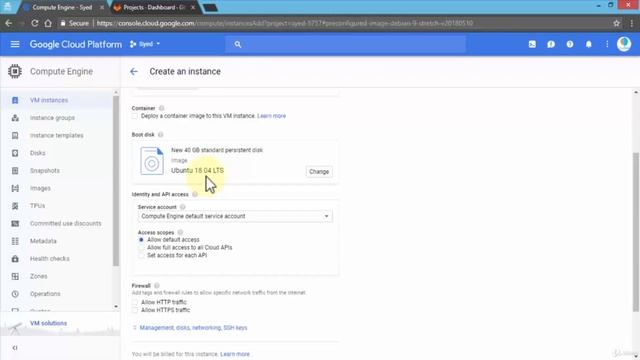Screen dimensions: 640x360
Task: Open the Container Learn more link
Action: pyautogui.click(x=271, y=116)
